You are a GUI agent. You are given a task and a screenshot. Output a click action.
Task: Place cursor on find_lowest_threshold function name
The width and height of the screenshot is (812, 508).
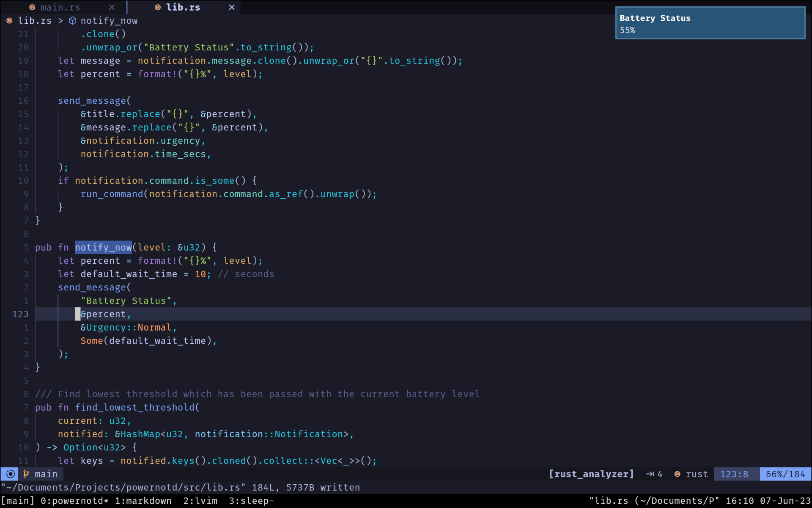pyautogui.click(x=134, y=407)
